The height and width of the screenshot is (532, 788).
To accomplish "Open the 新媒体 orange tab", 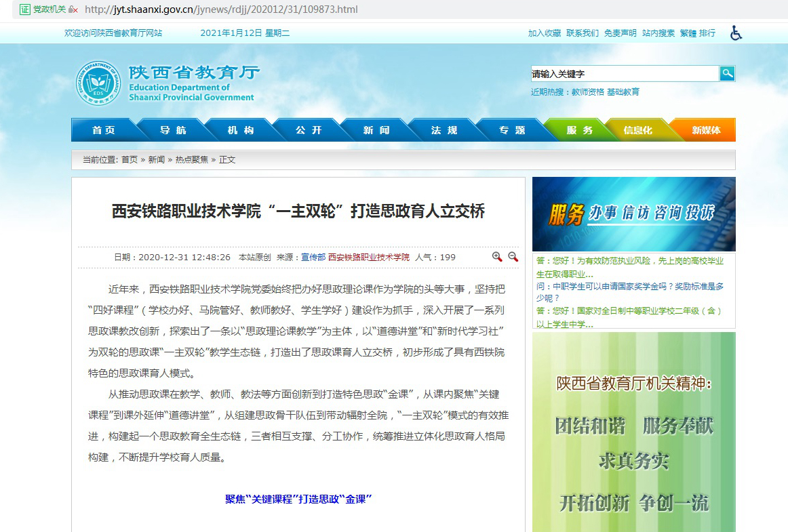I will tap(706, 130).
